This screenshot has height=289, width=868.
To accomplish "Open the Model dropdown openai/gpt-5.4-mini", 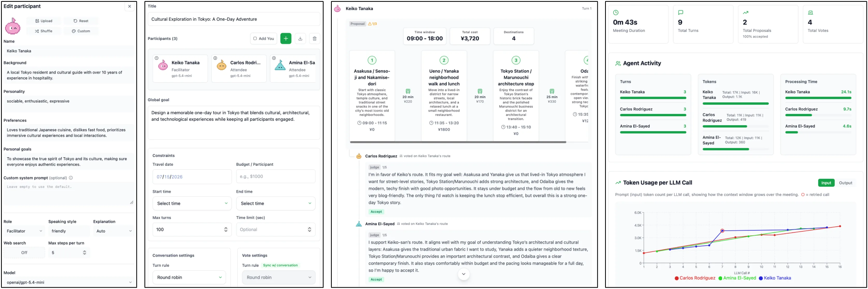I will 69,283.
